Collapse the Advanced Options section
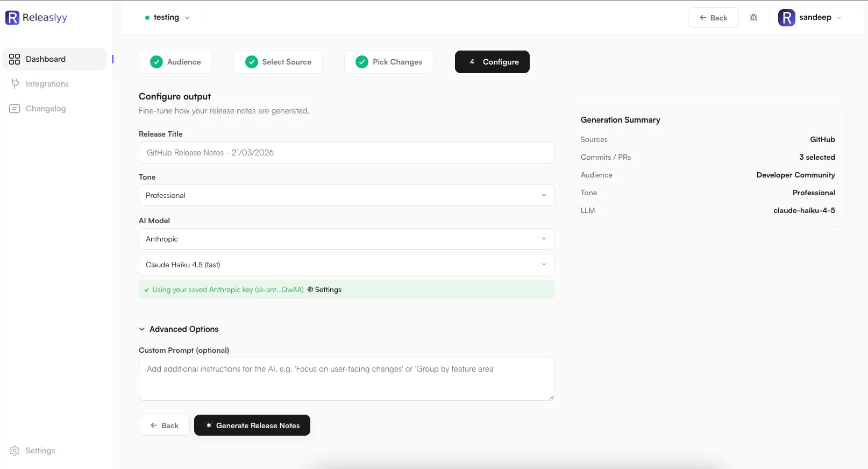Screen dimensions: 868x469 tap(179, 329)
